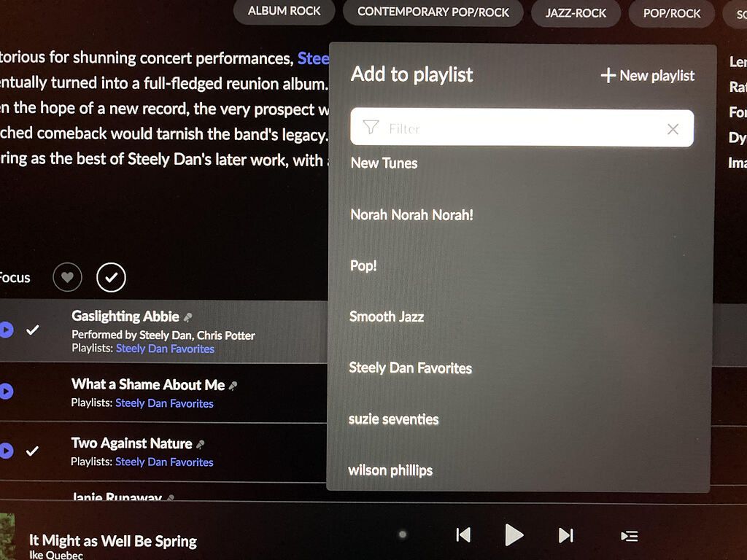747x560 pixels.
Task: Toggle the circled checkmark filter near Focus
Action: (111, 277)
